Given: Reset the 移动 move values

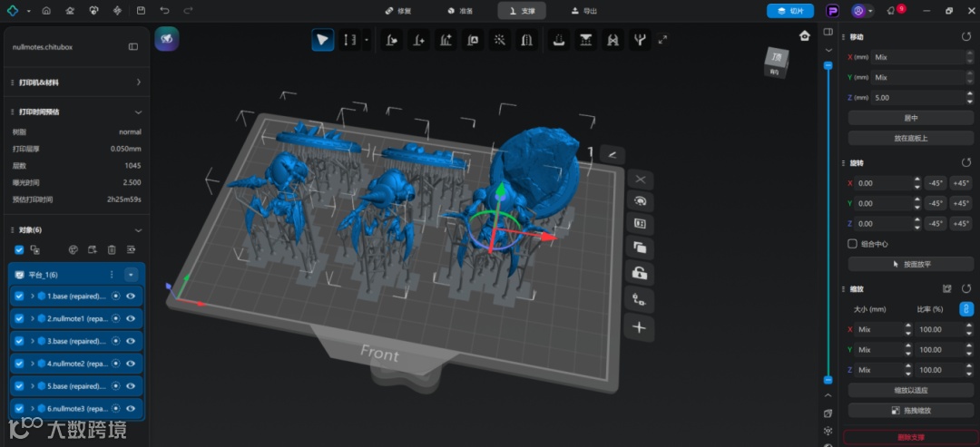Looking at the screenshot, I should pos(966,37).
